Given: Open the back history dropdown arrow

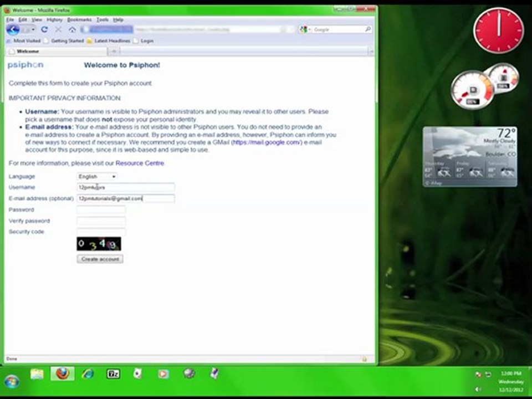Looking at the screenshot, I should tap(33, 30).
